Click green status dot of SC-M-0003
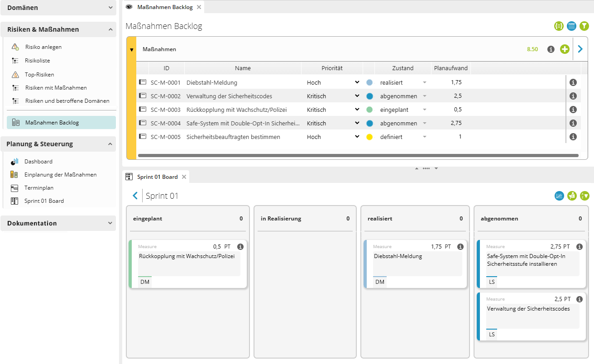 (369, 110)
